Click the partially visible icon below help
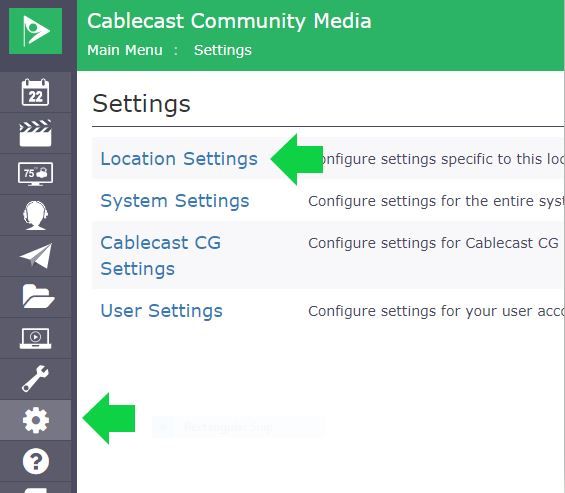 [x=35, y=490]
